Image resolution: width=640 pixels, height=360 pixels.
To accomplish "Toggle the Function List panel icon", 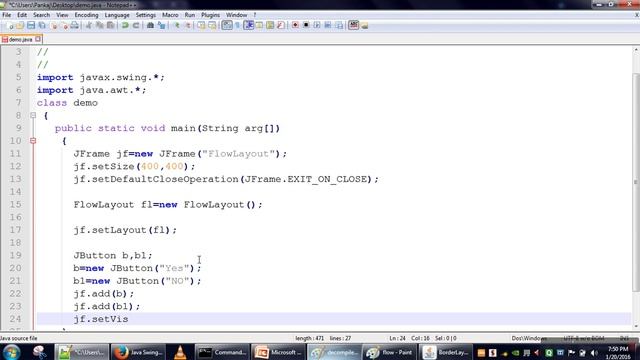I will pos(281,25).
